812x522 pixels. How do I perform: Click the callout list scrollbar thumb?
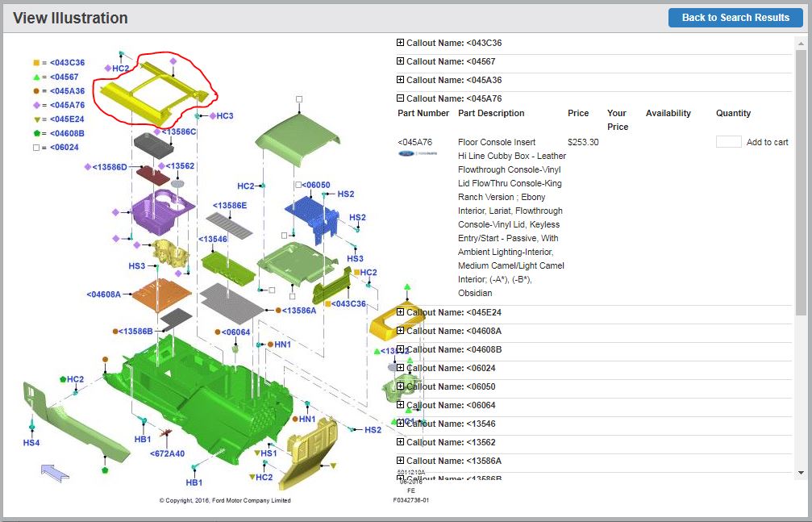click(x=802, y=182)
